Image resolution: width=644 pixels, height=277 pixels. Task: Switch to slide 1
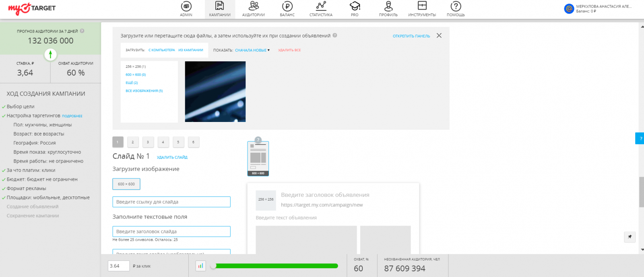pyautogui.click(x=118, y=142)
